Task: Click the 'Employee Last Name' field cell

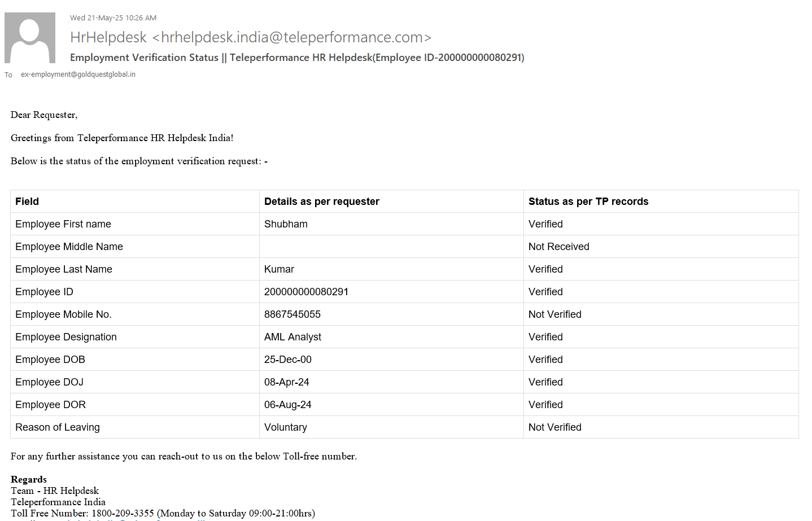Action: 64,269
